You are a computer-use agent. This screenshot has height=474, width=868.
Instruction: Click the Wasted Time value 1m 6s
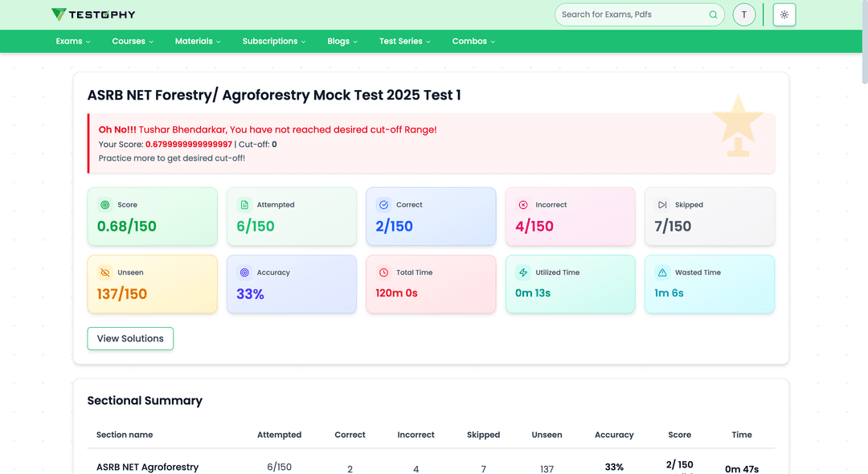(x=669, y=293)
